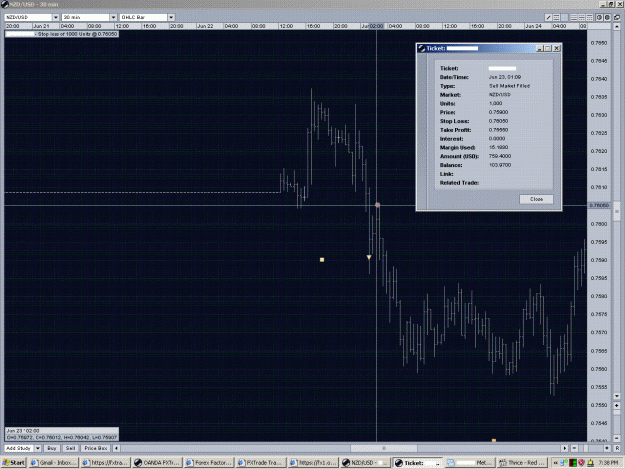Click the first round circle icon in chart toolbar
This screenshot has width=625, height=469.
[x=599, y=17]
